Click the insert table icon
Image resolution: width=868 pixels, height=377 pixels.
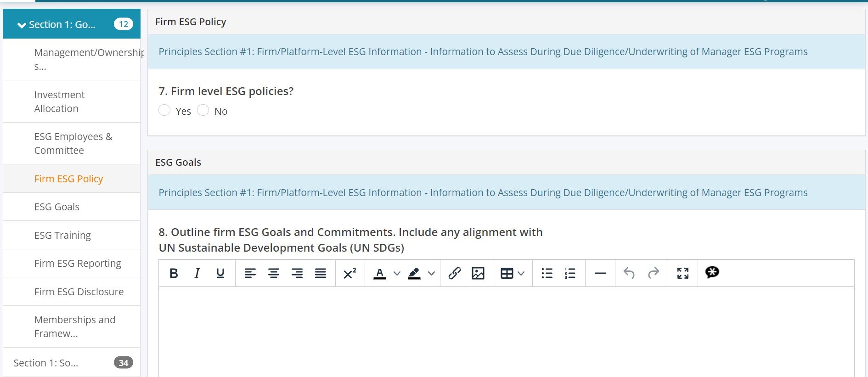pyautogui.click(x=507, y=273)
